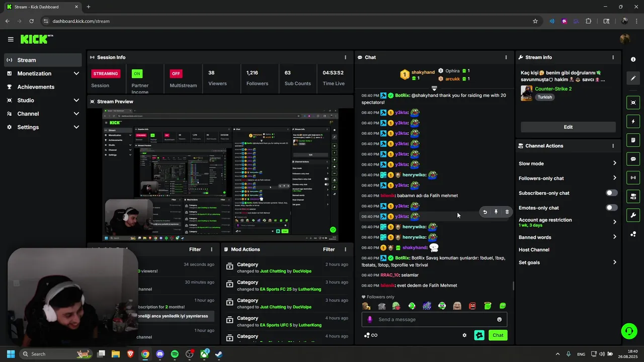Open Banned words chevron

click(614, 237)
